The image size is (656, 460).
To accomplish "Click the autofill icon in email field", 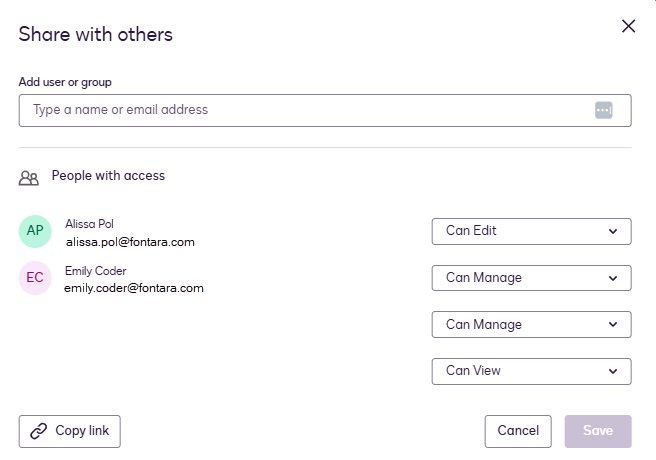I will point(604,110).
